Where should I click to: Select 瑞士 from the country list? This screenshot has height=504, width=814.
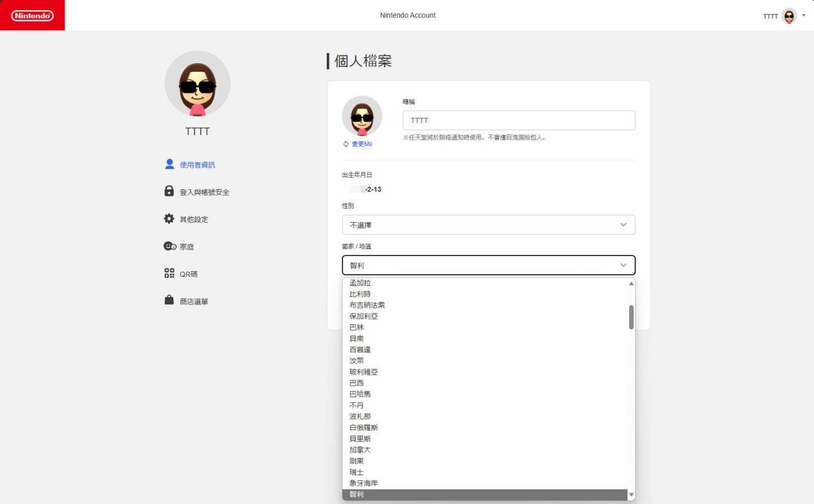pyautogui.click(x=485, y=472)
